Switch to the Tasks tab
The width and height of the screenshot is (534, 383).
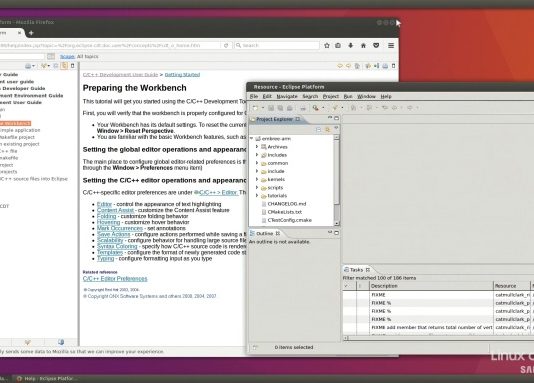356,270
